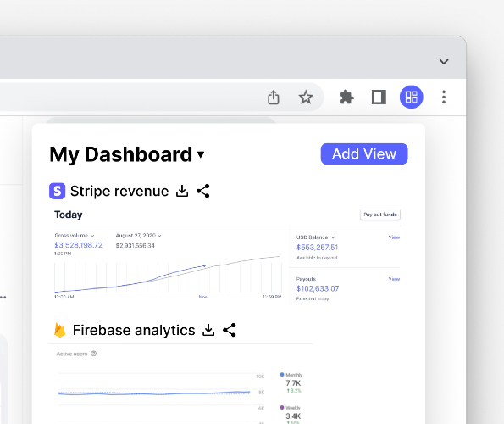Open the browser extensions puzzle icon
Screen dimensions: 504x424
pos(346,98)
